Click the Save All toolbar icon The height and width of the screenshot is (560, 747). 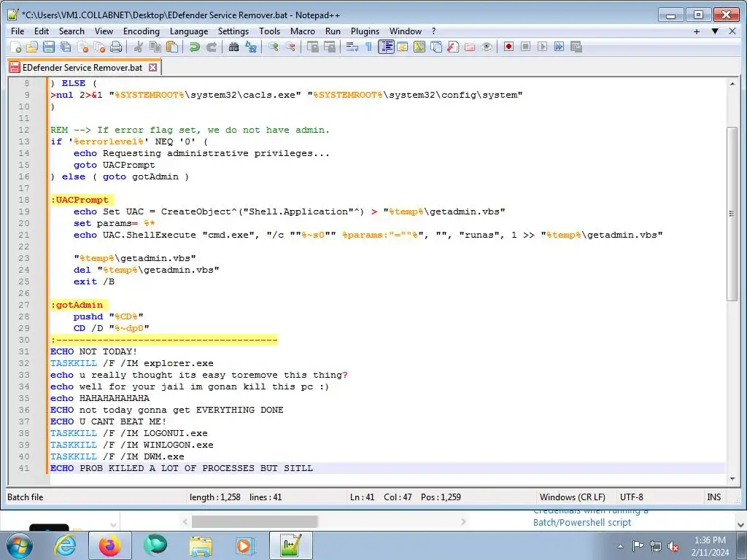65,47
